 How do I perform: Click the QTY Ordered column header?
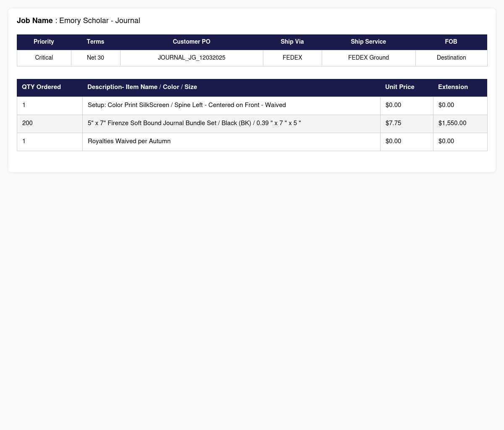[42, 87]
